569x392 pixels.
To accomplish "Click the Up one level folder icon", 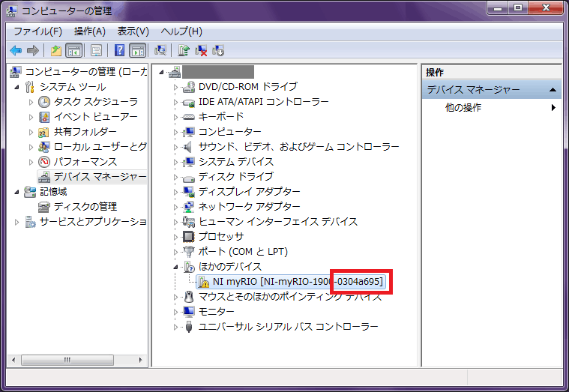I will point(55,51).
